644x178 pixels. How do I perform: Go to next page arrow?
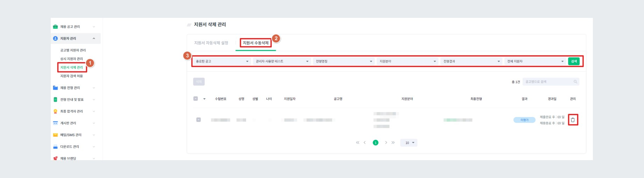[386, 143]
